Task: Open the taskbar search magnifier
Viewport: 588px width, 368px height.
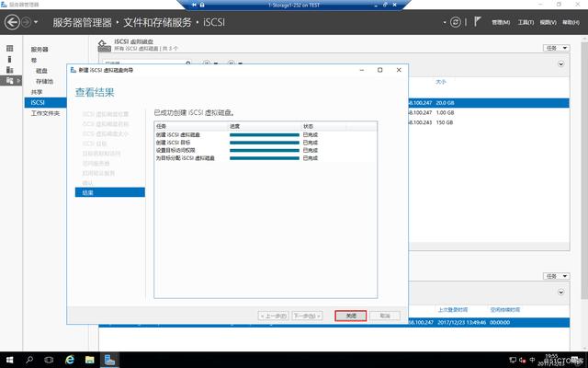Action: click(x=29, y=360)
